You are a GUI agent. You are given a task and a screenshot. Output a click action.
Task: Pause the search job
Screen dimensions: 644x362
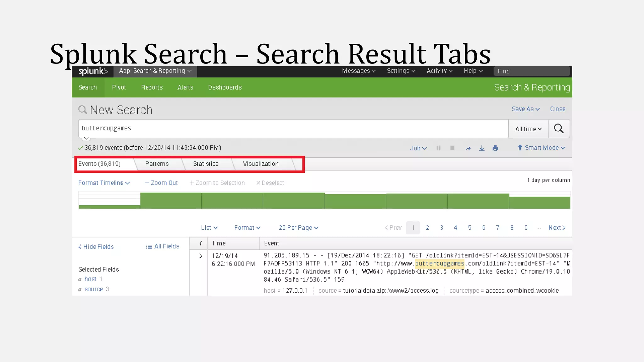[x=438, y=148]
